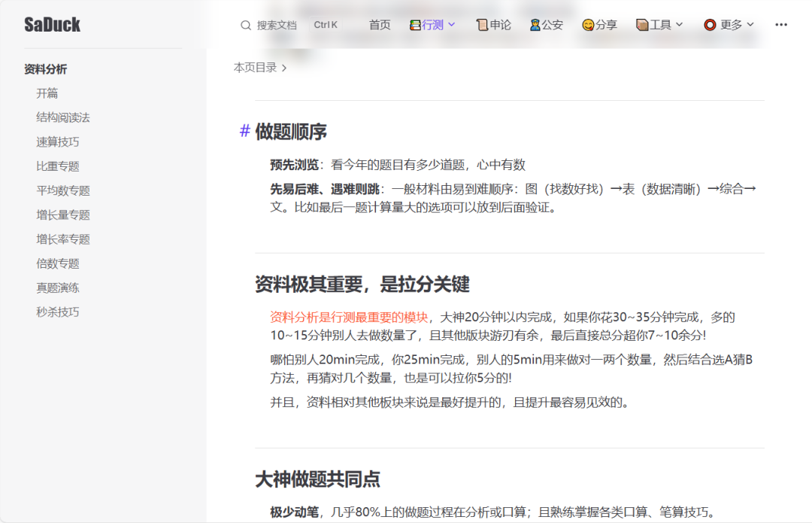The image size is (812, 523).
Task: Click the 做题顺序 heading text
Action: 291,132
